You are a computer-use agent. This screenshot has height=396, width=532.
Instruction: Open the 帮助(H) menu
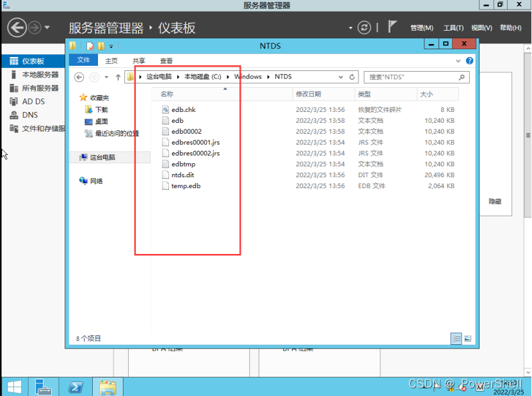click(x=510, y=28)
